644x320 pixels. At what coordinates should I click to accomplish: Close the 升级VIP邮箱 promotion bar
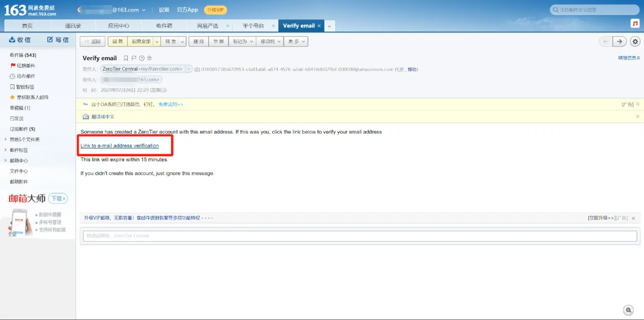(x=633, y=218)
